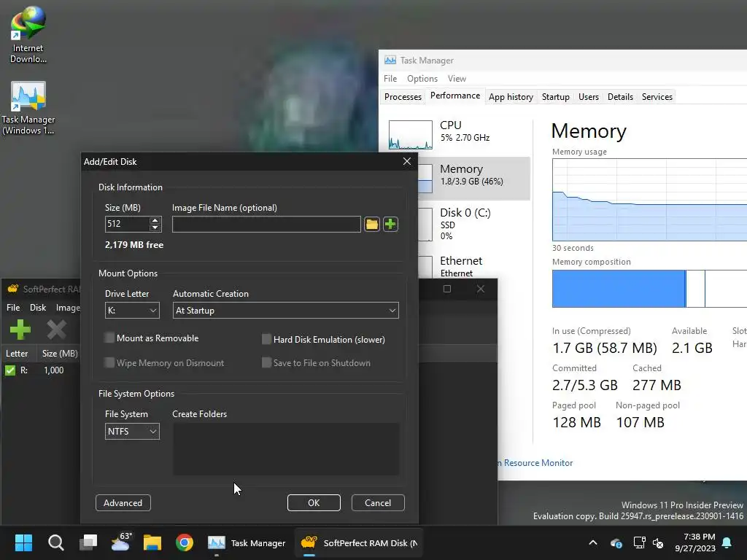Enable Mount as Removable checkbox

tap(110, 338)
